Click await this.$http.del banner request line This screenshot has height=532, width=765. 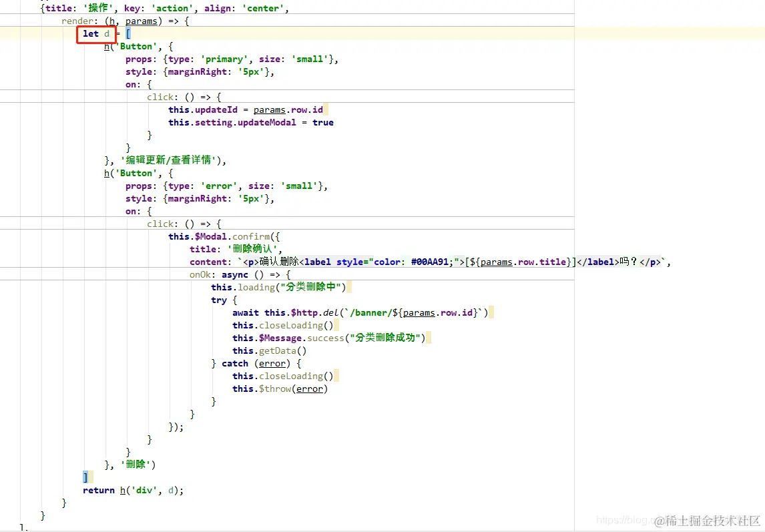[x=360, y=313]
